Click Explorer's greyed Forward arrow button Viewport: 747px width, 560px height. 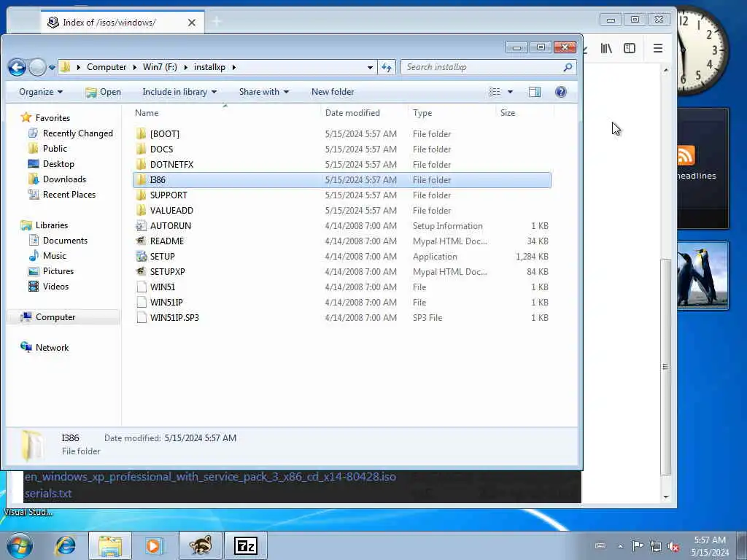[37, 67]
